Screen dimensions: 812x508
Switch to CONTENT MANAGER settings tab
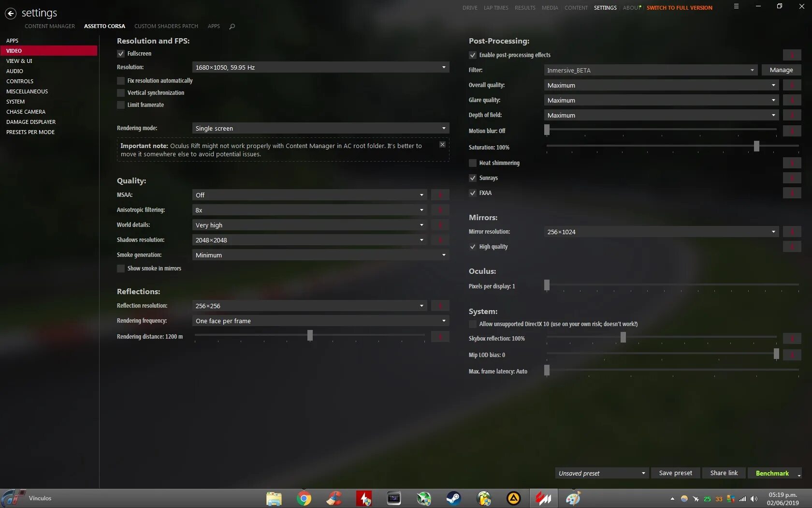(50, 26)
